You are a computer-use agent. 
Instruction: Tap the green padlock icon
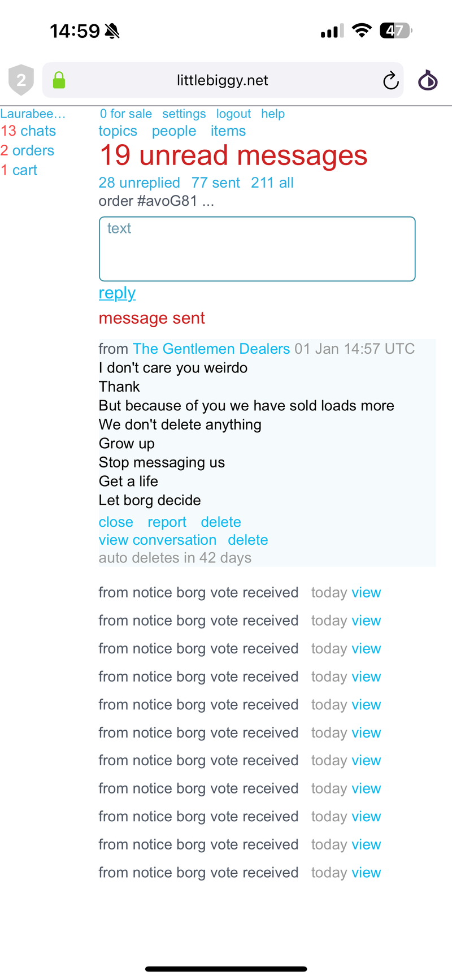(59, 80)
